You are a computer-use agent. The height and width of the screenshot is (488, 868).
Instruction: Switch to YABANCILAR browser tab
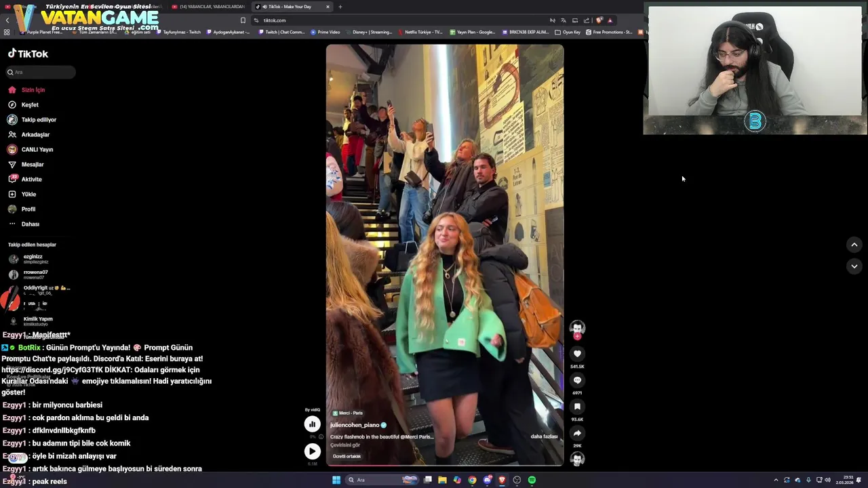pyautogui.click(x=208, y=7)
